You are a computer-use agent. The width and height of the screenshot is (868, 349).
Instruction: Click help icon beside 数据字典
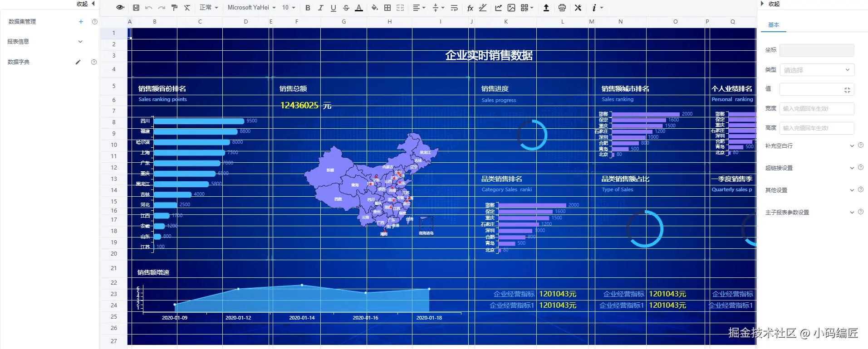click(94, 62)
